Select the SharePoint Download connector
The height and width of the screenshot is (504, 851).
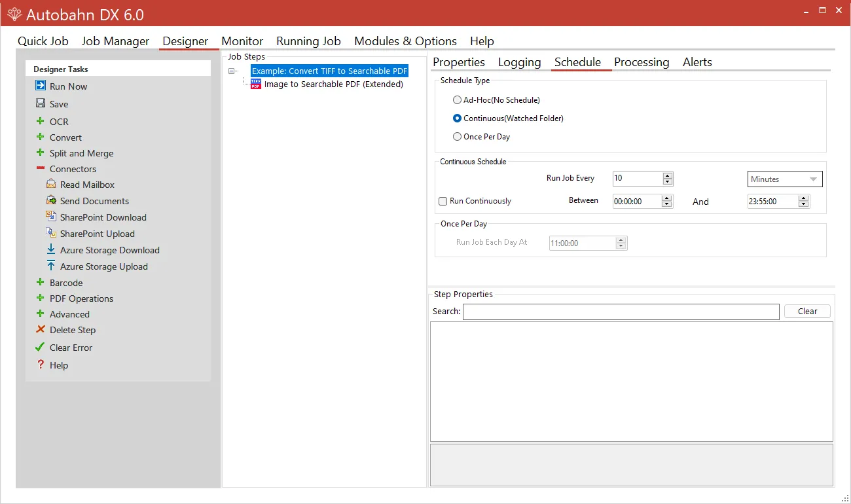coord(103,217)
